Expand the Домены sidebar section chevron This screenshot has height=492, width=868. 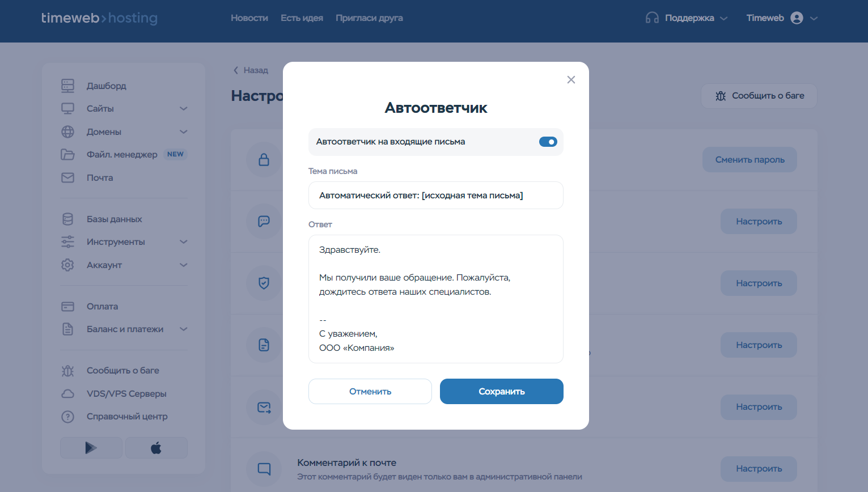tap(183, 132)
